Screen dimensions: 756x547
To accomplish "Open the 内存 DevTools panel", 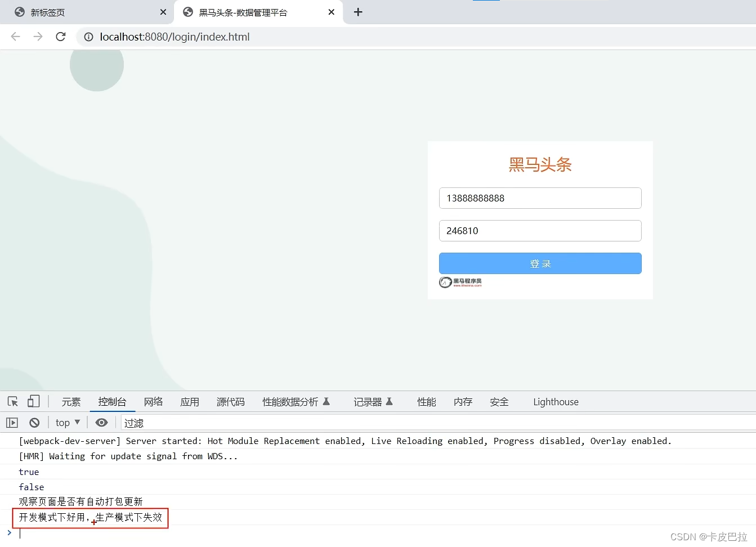I will (x=463, y=402).
